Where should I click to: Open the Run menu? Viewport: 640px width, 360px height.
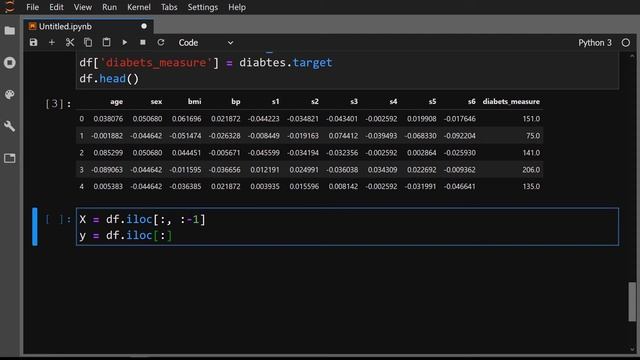109,7
